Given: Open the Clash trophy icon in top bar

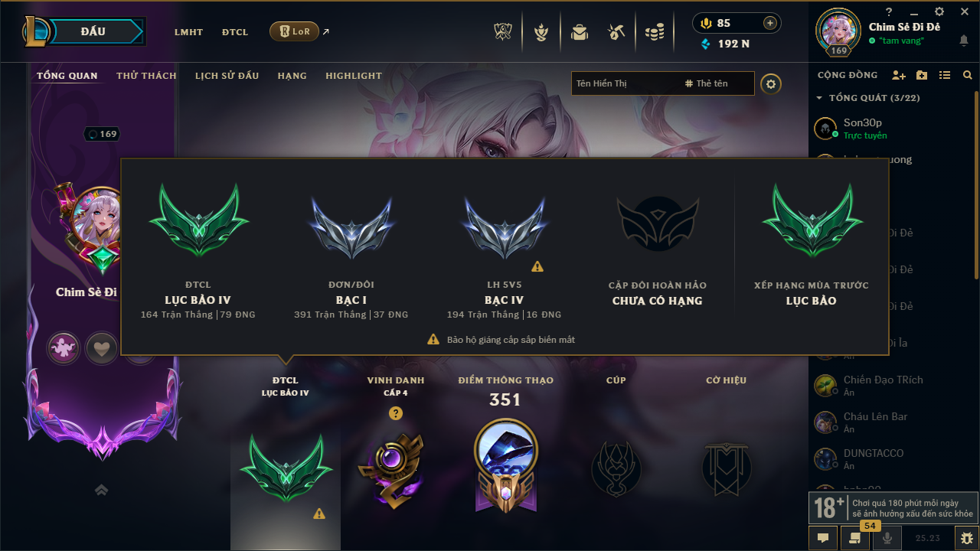Looking at the screenshot, I should (502, 32).
